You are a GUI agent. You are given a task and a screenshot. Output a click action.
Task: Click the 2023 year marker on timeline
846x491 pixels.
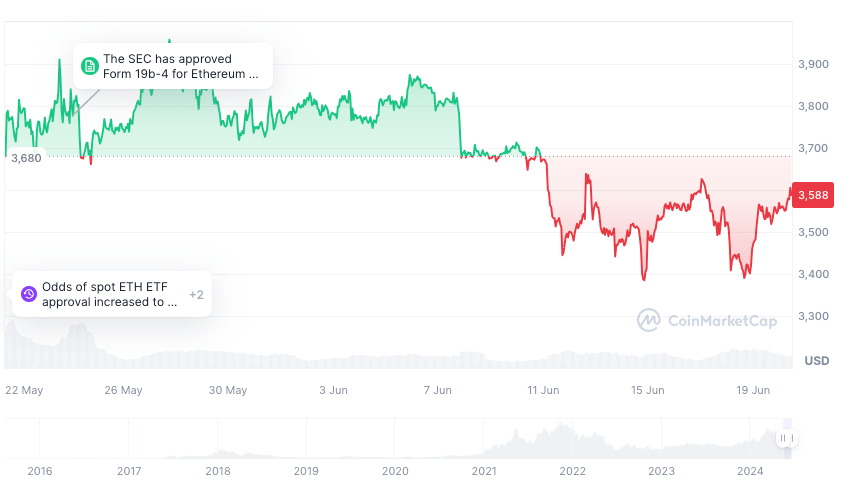[x=661, y=470]
